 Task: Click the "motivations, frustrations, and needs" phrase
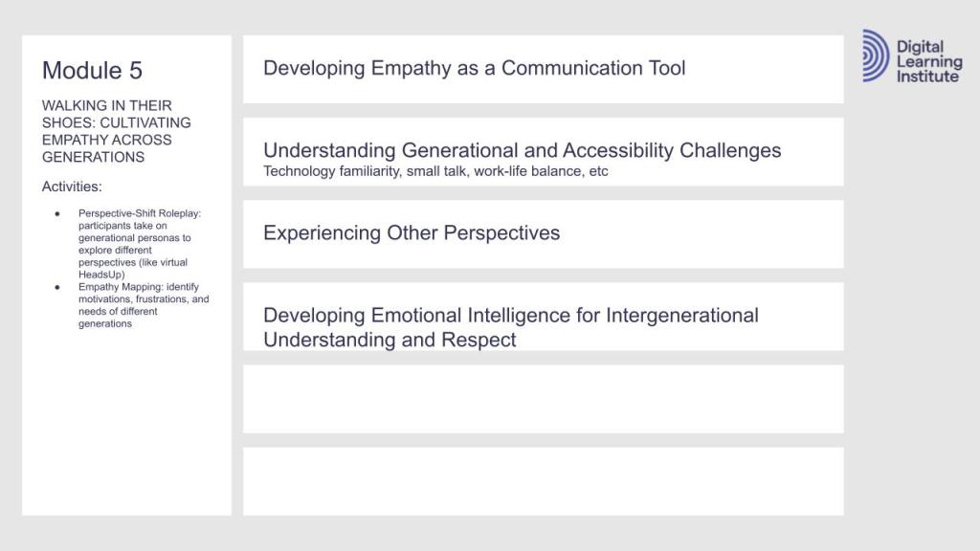click(x=144, y=305)
